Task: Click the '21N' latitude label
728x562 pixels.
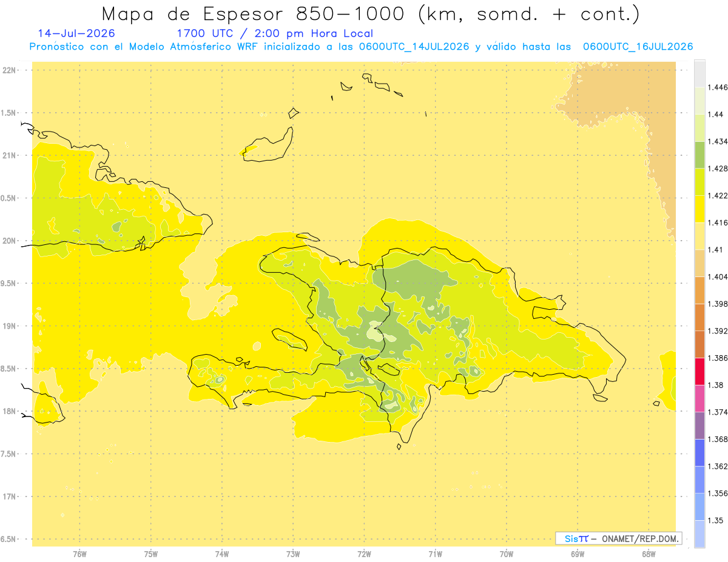Action: 9,155
